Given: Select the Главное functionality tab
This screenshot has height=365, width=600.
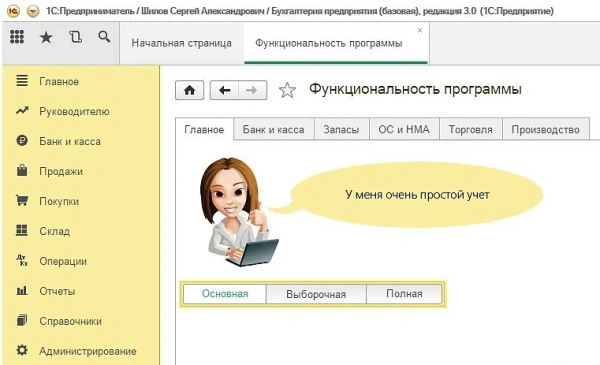Looking at the screenshot, I should click(x=204, y=130).
